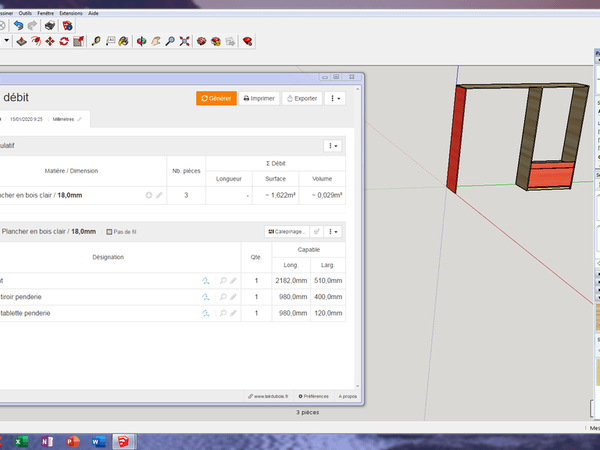This screenshot has width=600, height=450.
Task: Open the main options dropdown next to Exporter
Action: tap(336, 98)
